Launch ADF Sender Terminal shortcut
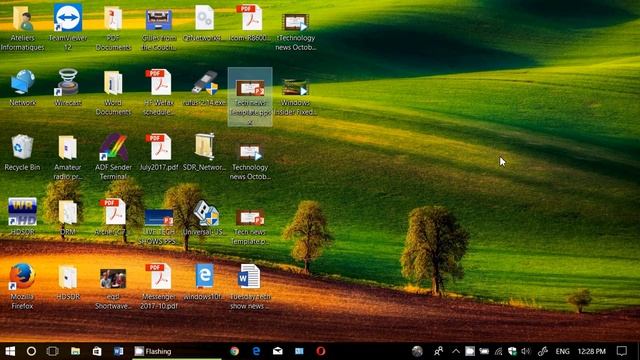The width and height of the screenshot is (640, 360). click(113, 158)
